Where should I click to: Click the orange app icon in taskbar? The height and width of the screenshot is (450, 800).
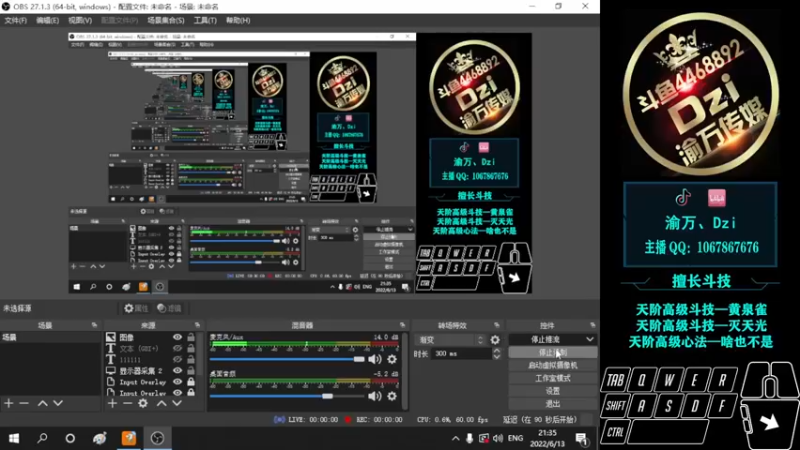(x=129, y=438)
